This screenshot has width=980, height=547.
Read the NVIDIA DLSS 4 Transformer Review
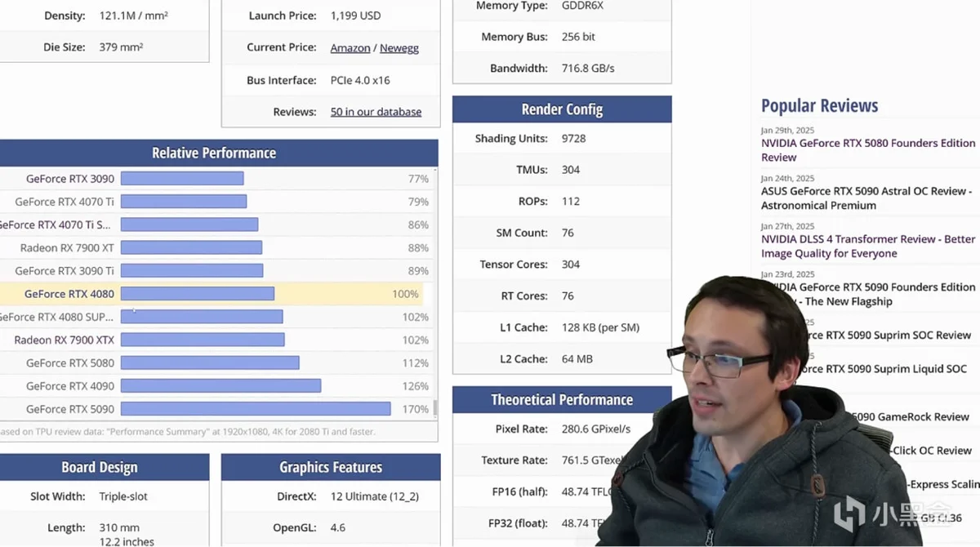(867, 247)
